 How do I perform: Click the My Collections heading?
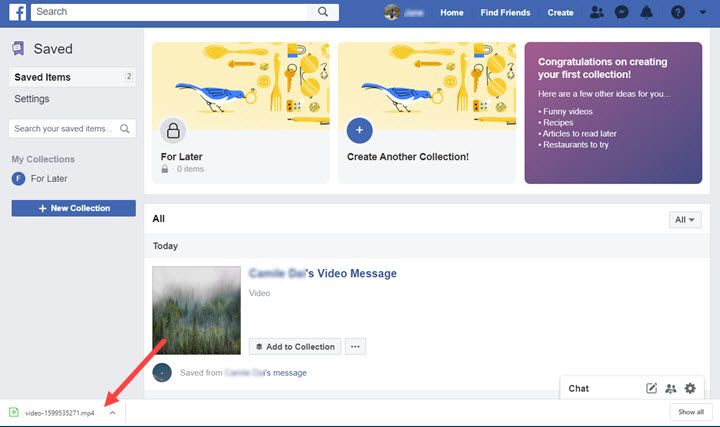click(x=43, y=159)
